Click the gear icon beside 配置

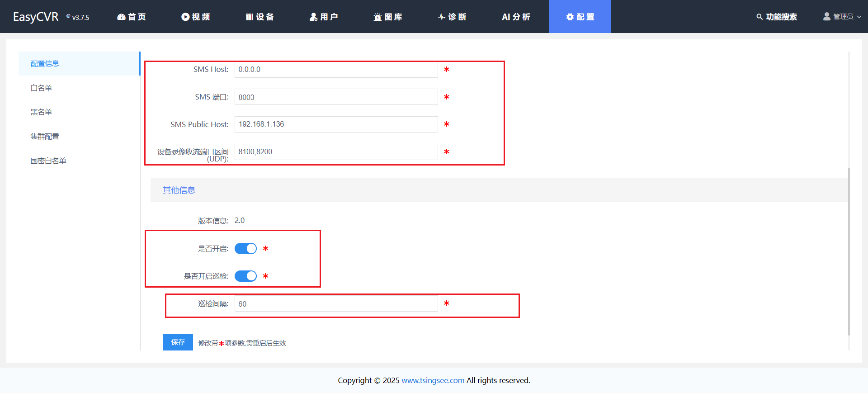(x=570, y=17)
